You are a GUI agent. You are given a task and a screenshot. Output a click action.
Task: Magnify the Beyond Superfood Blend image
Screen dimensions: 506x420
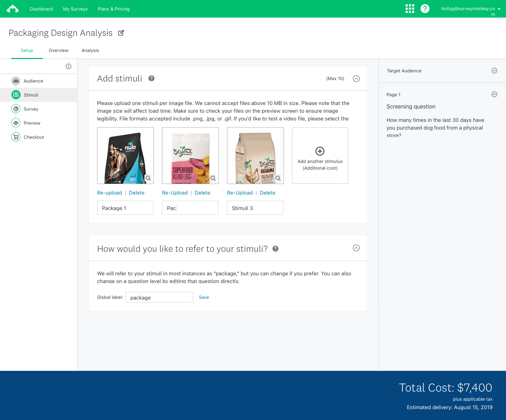pyautogui.click(x=213, y=178)
